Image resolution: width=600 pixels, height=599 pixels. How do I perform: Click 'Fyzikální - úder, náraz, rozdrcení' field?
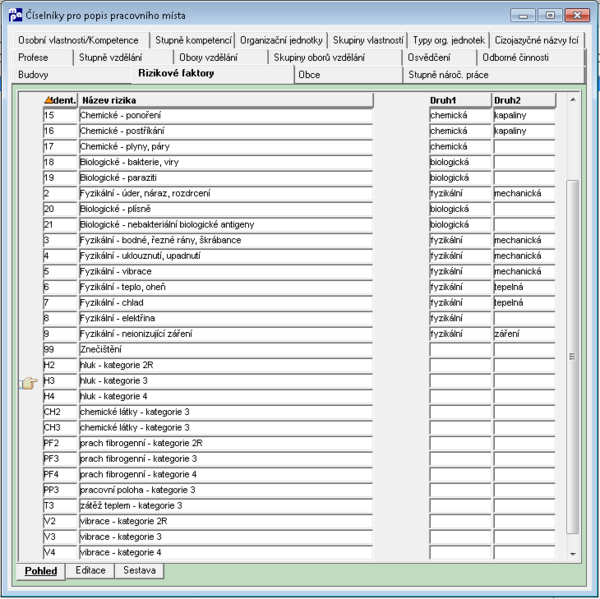click(x=226, y=193)
